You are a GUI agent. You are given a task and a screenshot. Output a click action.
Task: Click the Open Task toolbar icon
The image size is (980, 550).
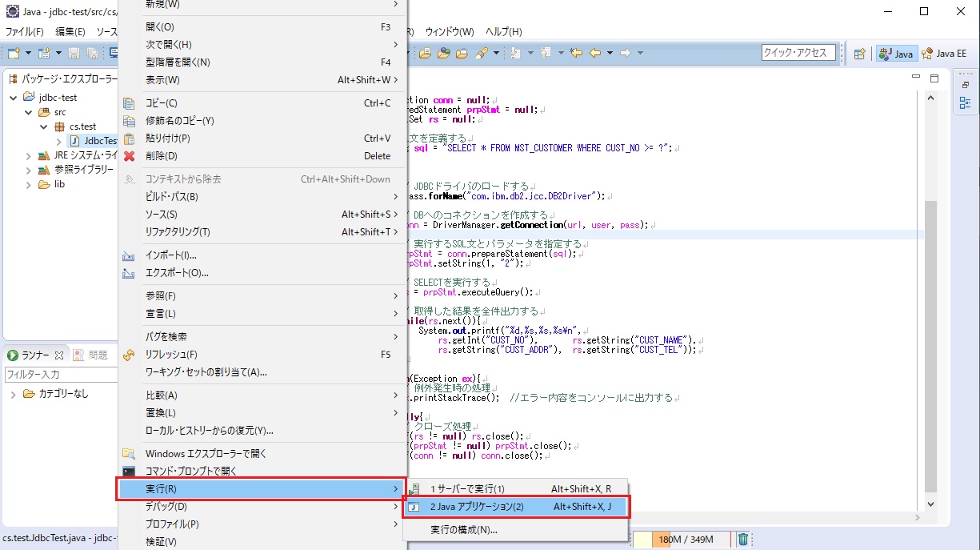click(x=444, y=53)
